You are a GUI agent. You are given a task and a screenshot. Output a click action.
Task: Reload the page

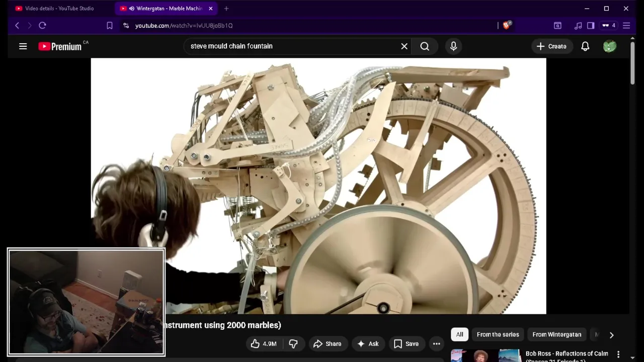tap(42, 25)
